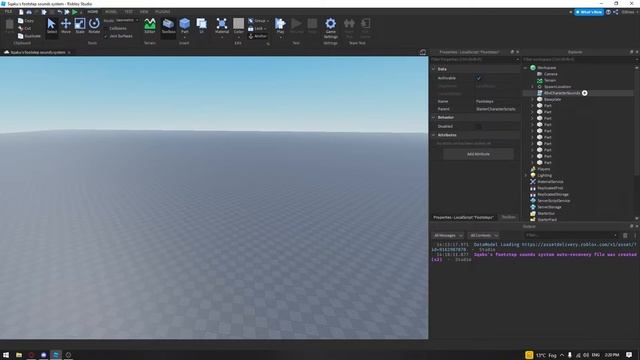Switch to the MODEL ribbon tab
The width and height of the screenshot is (640, 360).
coord(111,12)
